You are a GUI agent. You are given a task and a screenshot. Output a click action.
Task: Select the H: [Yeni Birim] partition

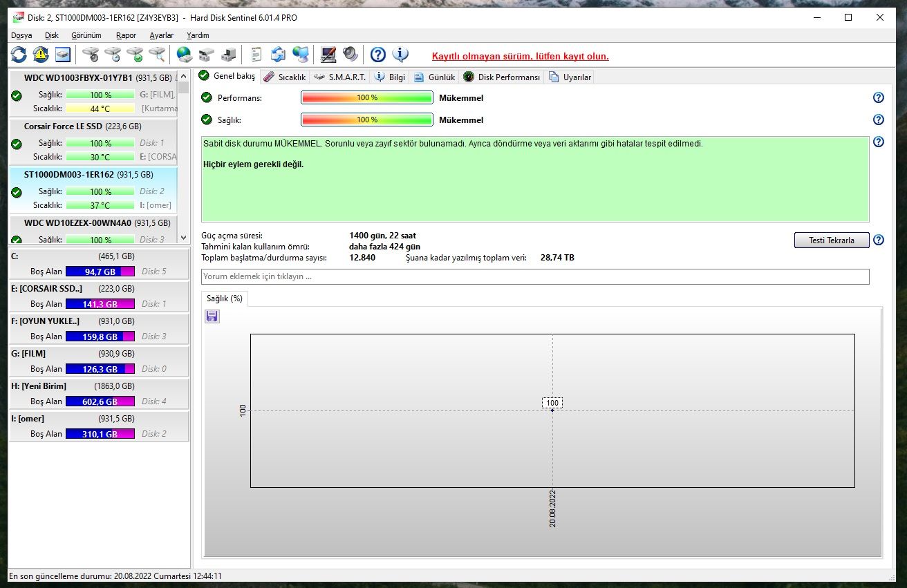pyautogui.click(x=98, y=394)
